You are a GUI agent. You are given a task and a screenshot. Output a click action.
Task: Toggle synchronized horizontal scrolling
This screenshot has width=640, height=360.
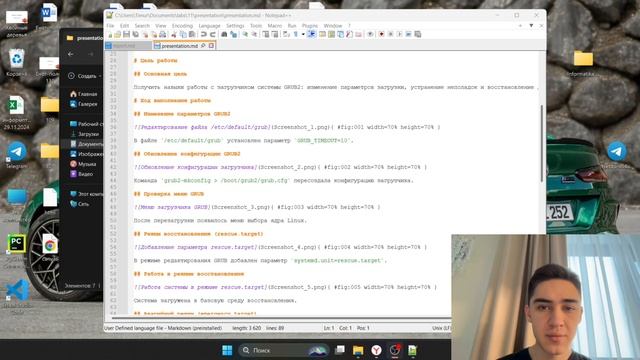coord(275,34)
